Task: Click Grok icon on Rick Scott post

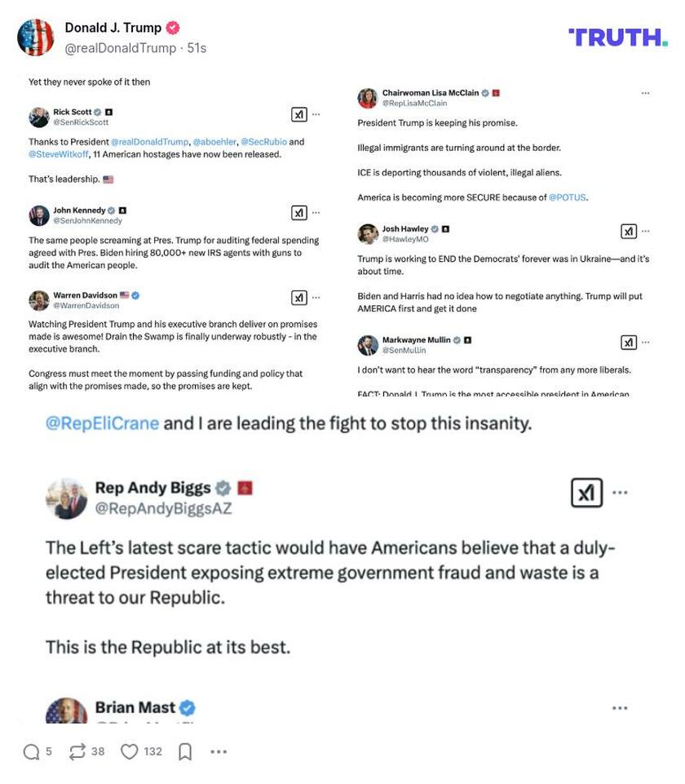Action: point(299,114)
